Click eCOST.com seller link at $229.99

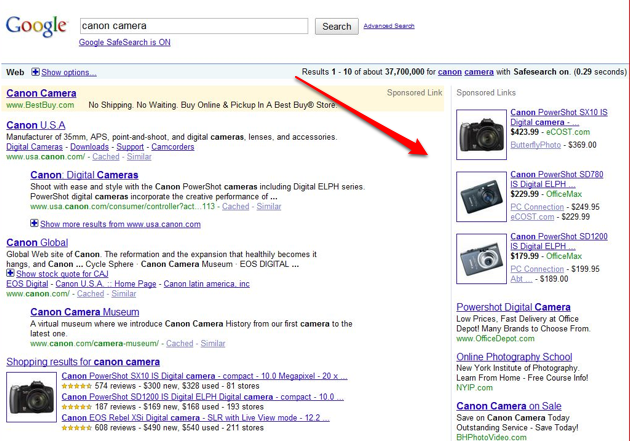(x=532, y=217)
